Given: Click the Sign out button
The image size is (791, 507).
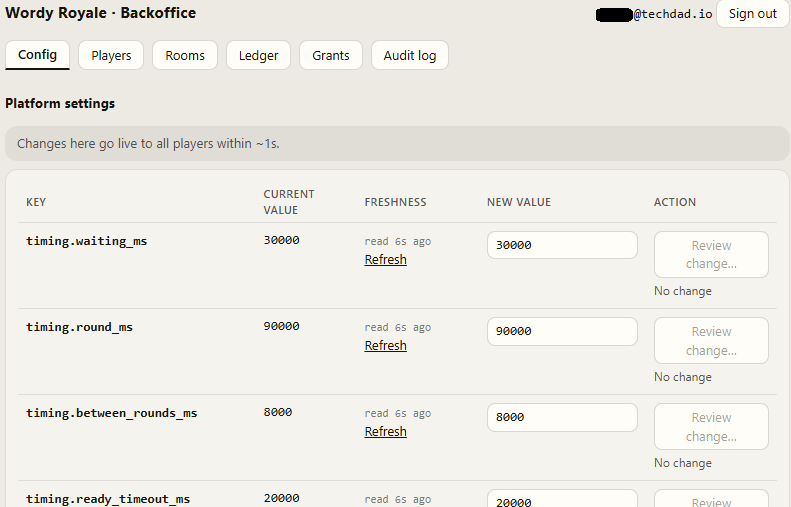Looking at the screenshot, I should 753,14.
